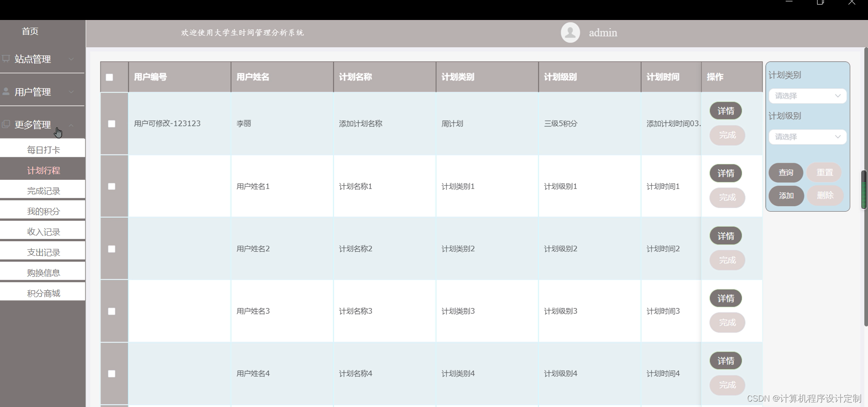Click the admin username text
The width and height of the screenshot is (868, 407).
point(603,33)
